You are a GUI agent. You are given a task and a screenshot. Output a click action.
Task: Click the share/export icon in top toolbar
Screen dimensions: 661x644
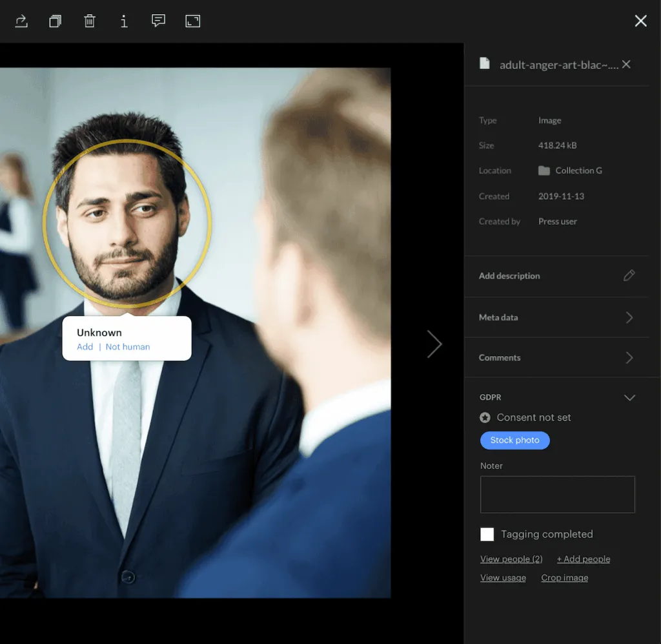pyautogui.click(x=21, y=21)
